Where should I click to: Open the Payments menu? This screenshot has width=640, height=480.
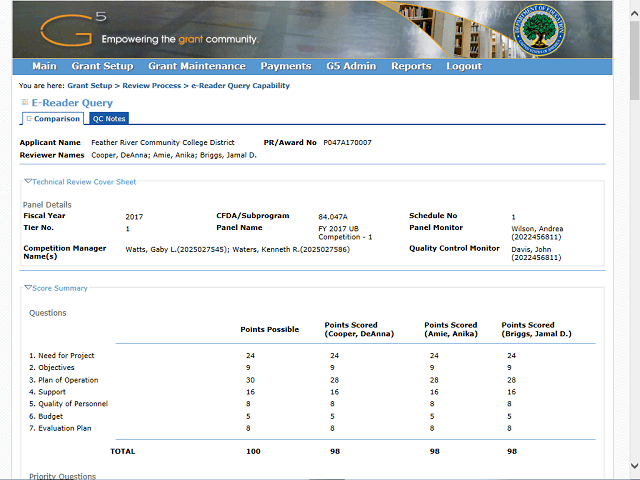(x=285, y=66)
